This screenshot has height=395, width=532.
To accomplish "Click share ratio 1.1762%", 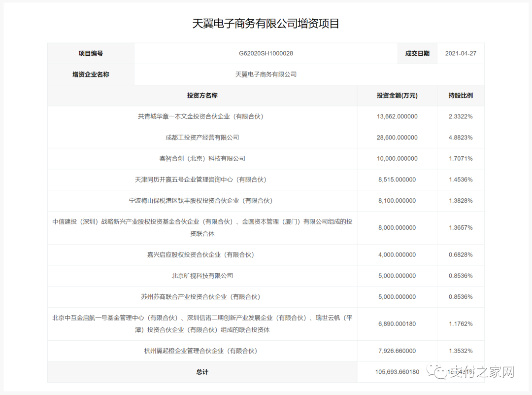I will point(461,323).
